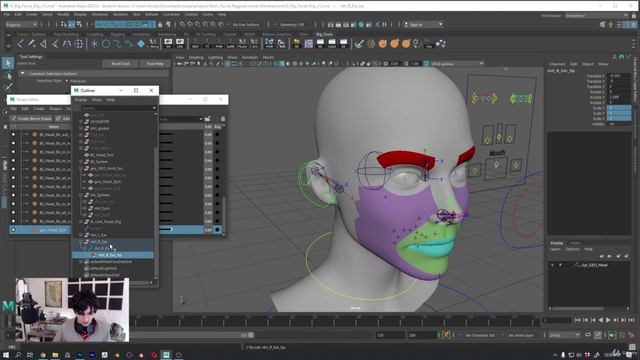Click Translate X value field
Image resolution: width=640 pixels, height=360 pixels.
619,76
